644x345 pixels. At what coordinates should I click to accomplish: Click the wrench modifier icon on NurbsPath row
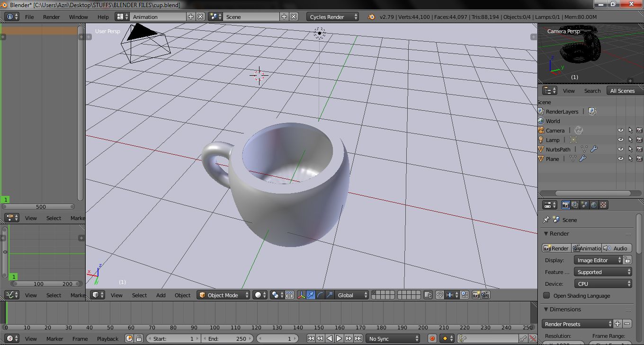(x=594, y=149)
